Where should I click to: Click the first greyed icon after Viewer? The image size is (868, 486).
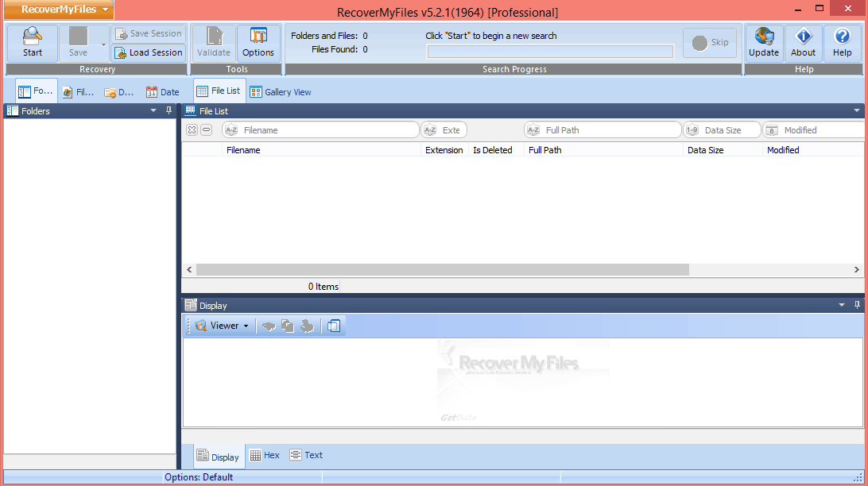(269, 326)
